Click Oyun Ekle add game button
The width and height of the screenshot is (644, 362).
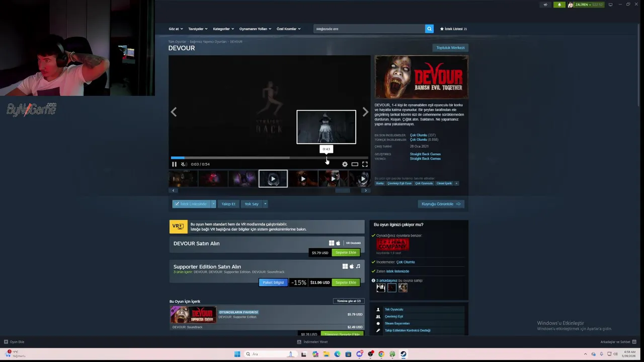click(x=14, y=342)
